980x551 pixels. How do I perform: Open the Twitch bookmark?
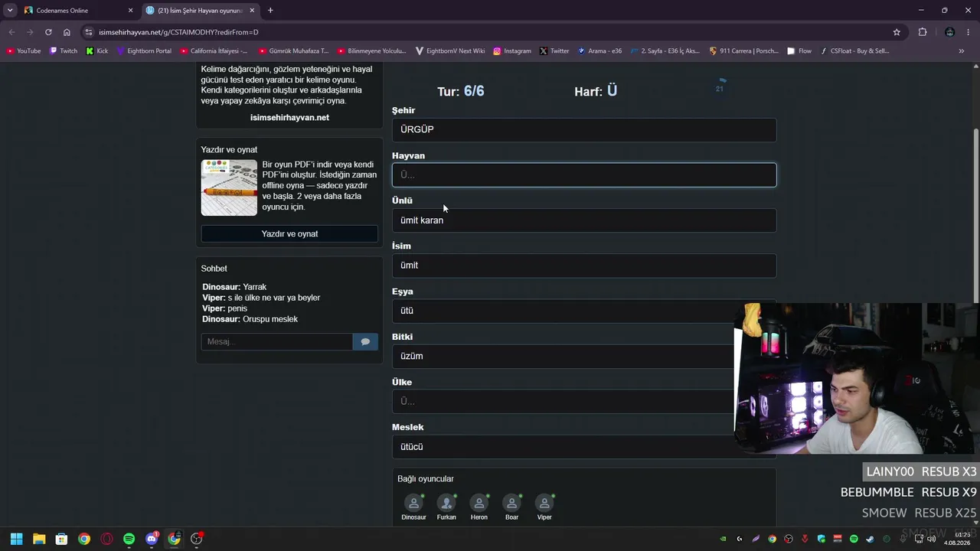pos(64,51)
